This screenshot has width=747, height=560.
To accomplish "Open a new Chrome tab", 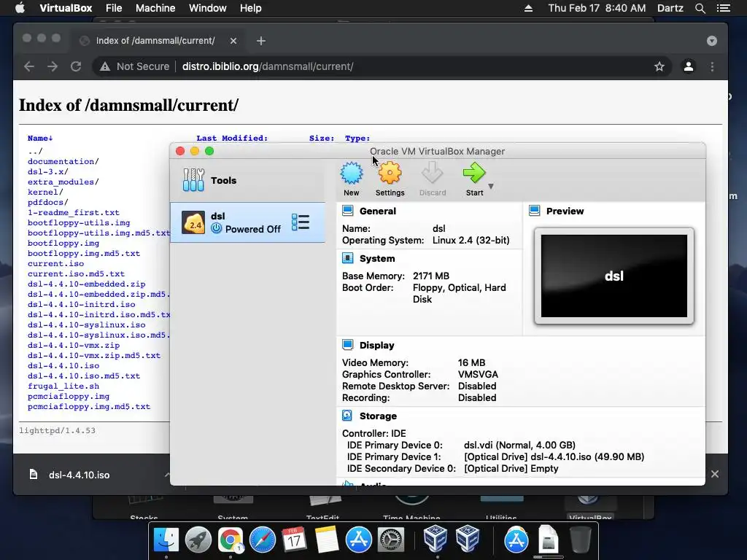I will (261, 41).
